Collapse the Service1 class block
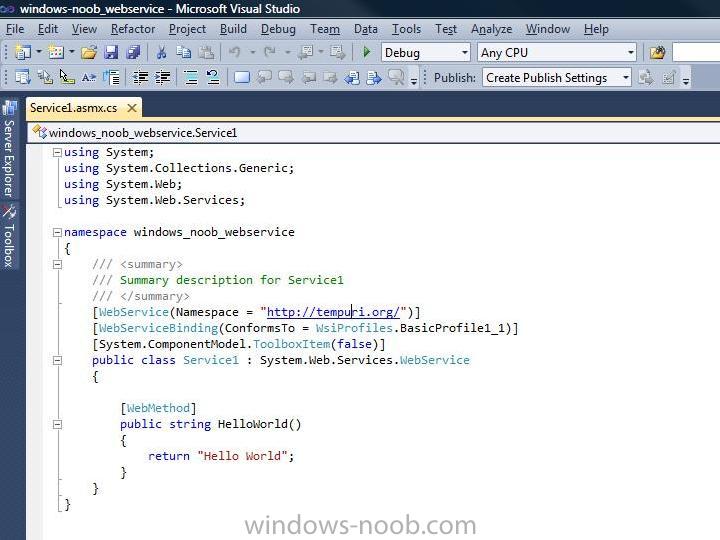This screenshot has height=540, width=720. coord(57,360)
